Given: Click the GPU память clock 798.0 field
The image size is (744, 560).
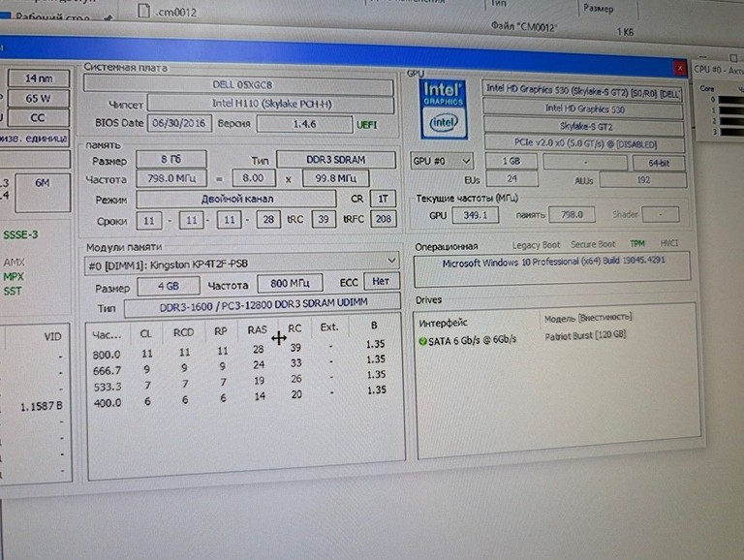Looking at the screenshot, I should point(572,214).
